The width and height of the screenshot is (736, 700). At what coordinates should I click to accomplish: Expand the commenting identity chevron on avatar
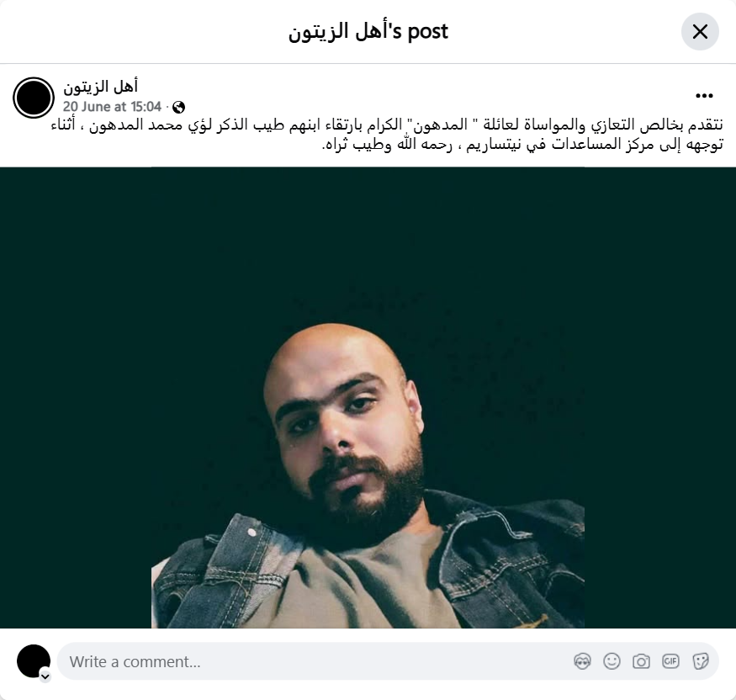coord(45,676)
